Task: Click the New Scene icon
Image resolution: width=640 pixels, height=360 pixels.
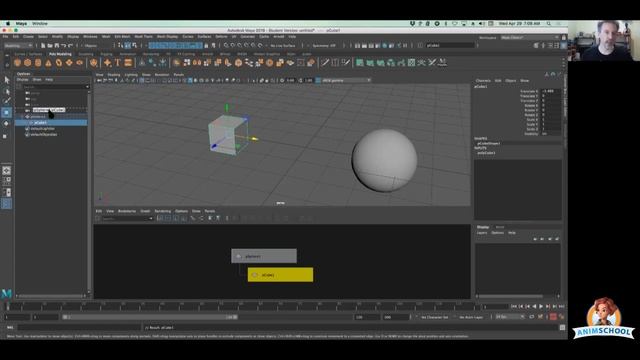Action: [x=43, y=46]
